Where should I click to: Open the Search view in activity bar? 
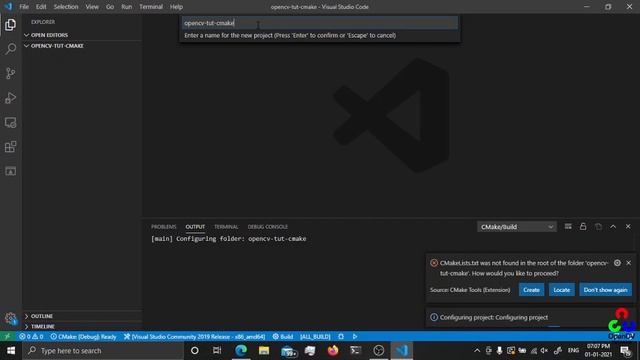point(11,49)
